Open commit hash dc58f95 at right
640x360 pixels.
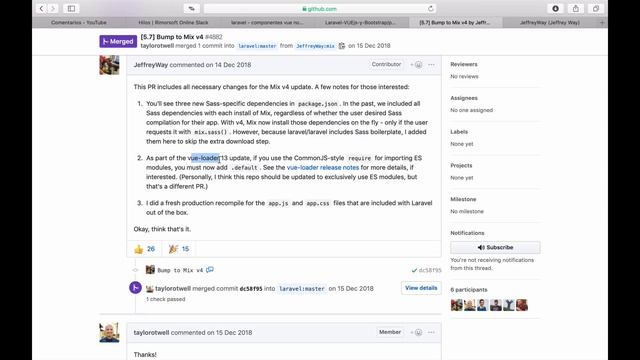click(430, 270)
